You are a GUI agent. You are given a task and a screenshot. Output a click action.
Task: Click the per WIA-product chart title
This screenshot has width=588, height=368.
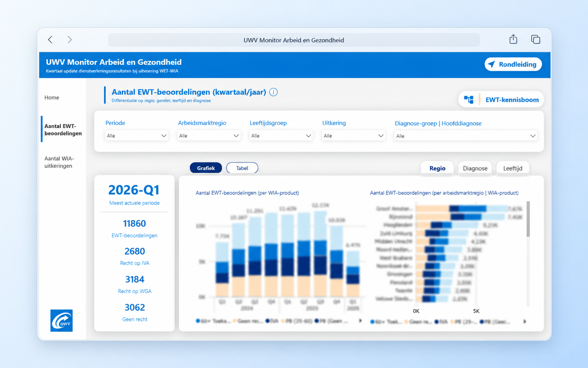point(247,193)
